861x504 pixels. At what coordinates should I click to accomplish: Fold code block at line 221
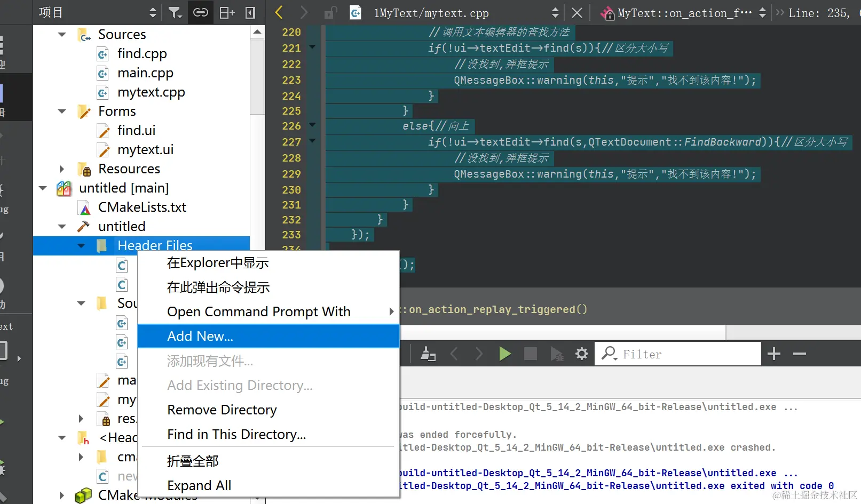pyautogui.click(x=313, y=47)
